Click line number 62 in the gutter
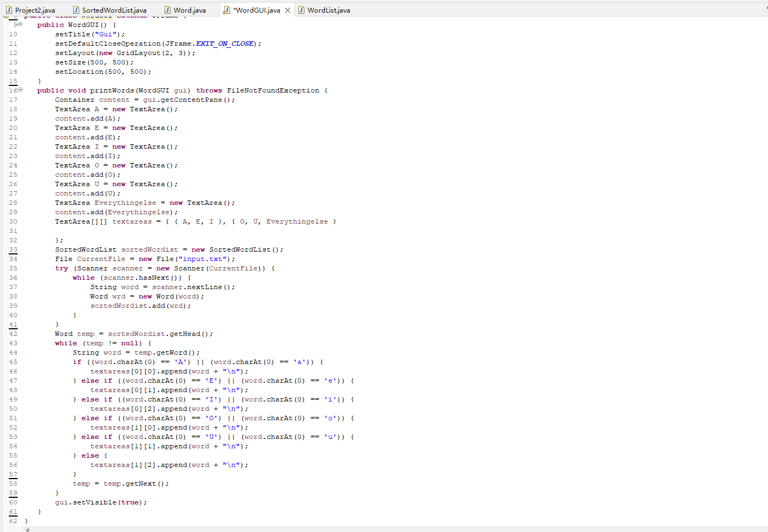The width and height of the screenshot is (768, 532). point(13,521)
